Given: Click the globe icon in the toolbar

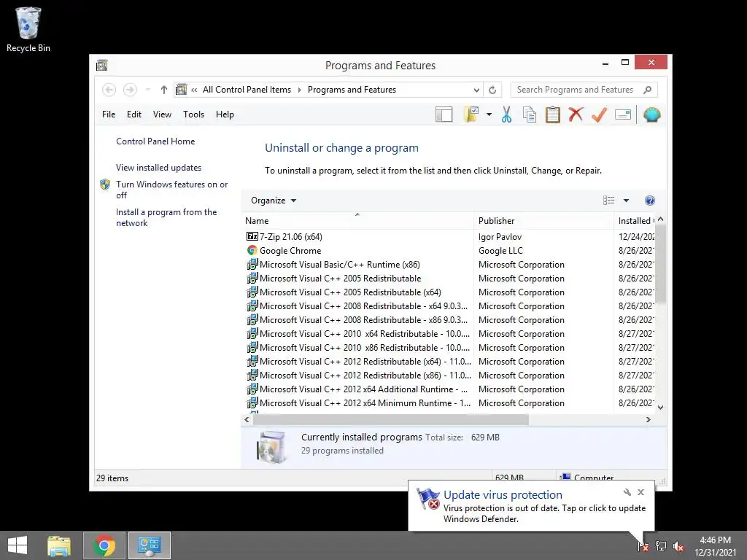Looking at the screenshot, I should 651,114.
